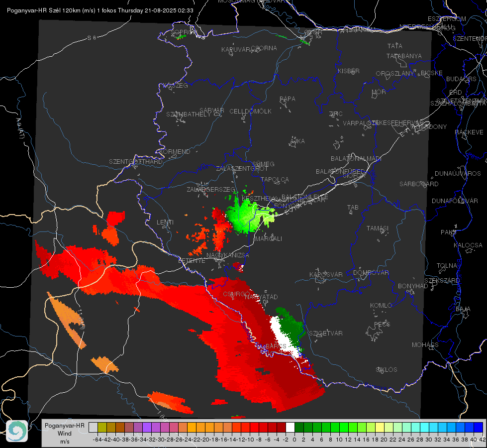
Task: Select the white swatch between -2 and 0
Action: pyautogui.click(x=290, y=427)
